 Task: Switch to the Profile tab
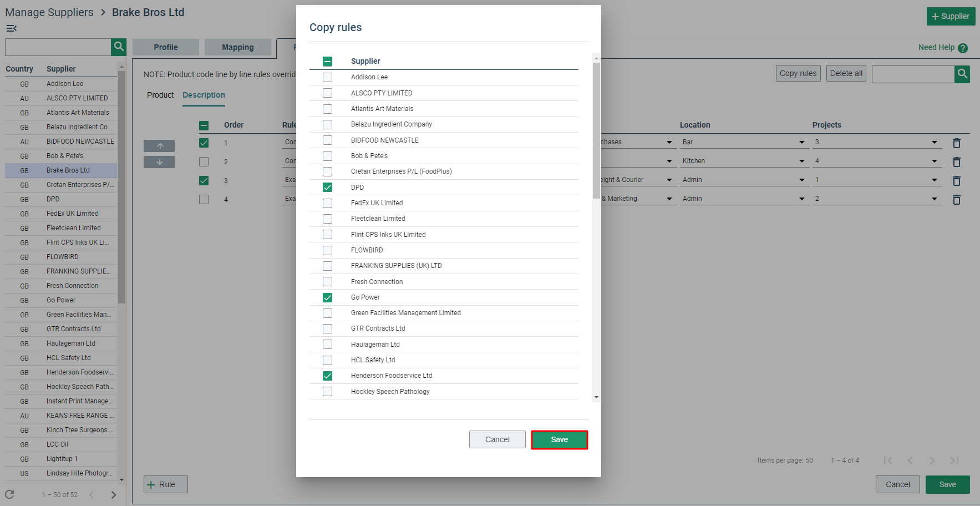pyautogui.click(x=166, y=47)
